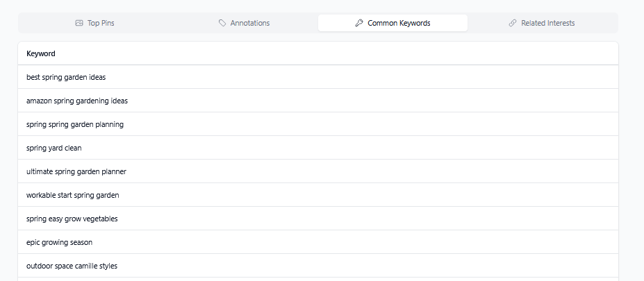Click the tag icon beside Annotations
The height and width of the screenshot is (281, 644).
(x=222, y=23)
